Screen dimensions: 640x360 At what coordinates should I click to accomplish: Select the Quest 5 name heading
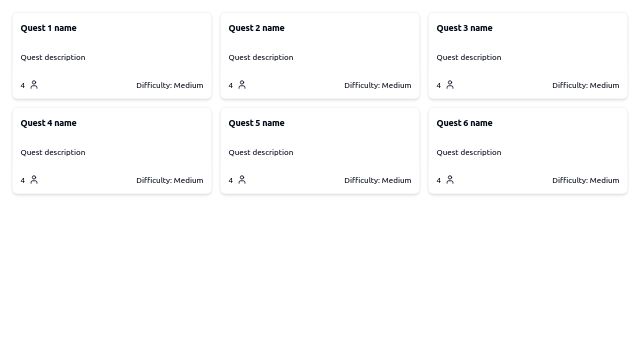256,123
